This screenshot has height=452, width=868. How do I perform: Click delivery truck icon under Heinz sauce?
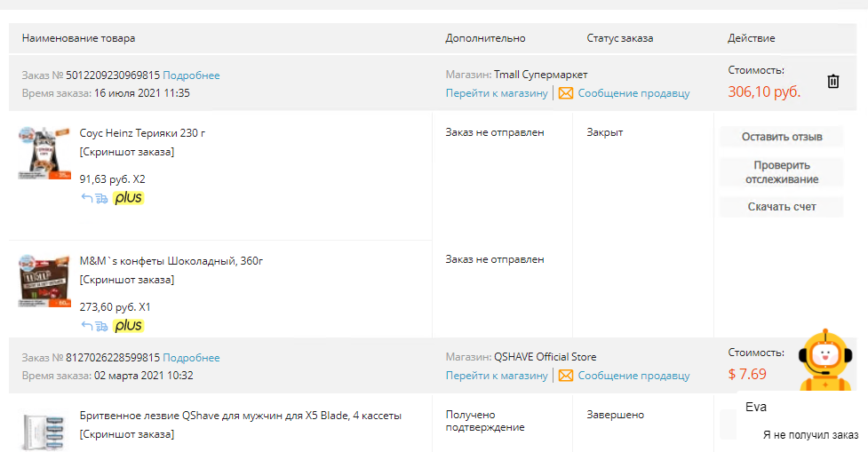coord(101,198)
